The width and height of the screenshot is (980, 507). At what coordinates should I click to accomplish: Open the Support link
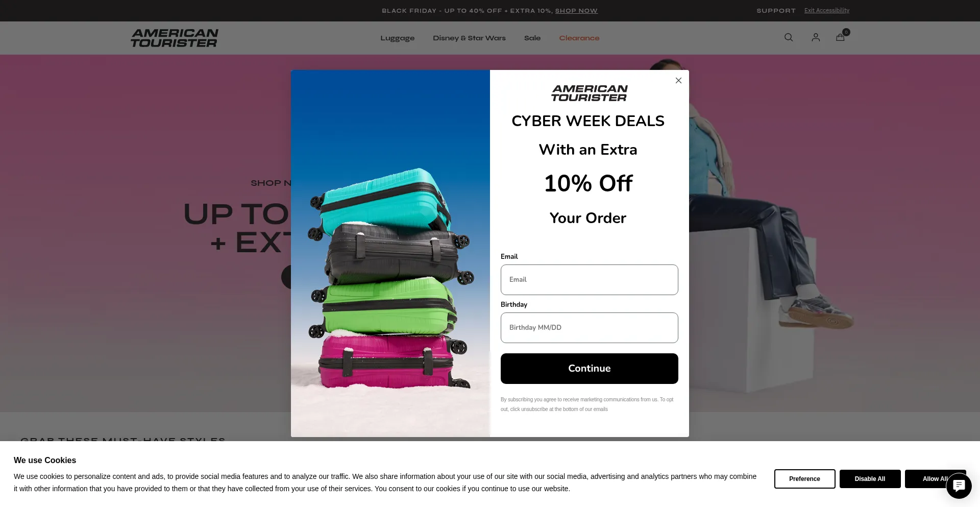click(776, 11)
